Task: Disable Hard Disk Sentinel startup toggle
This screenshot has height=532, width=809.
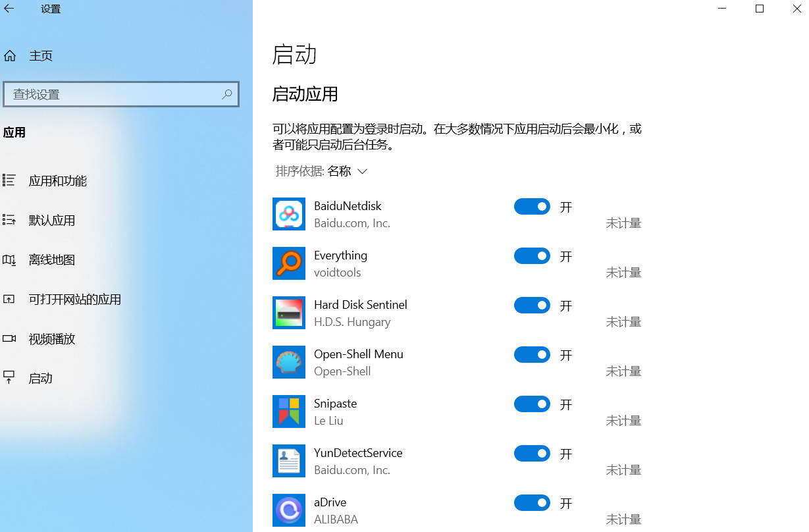Action: click(532, 306)
